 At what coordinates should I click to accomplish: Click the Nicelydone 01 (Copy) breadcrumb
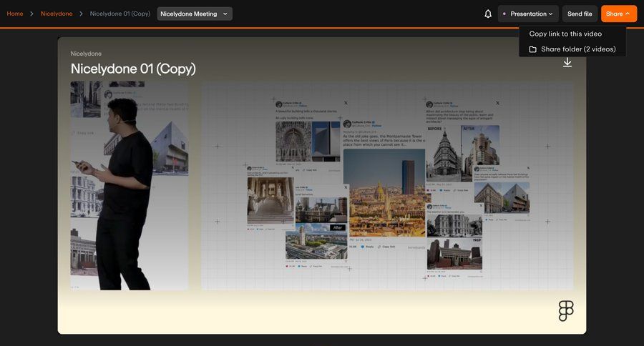(120, 14)
